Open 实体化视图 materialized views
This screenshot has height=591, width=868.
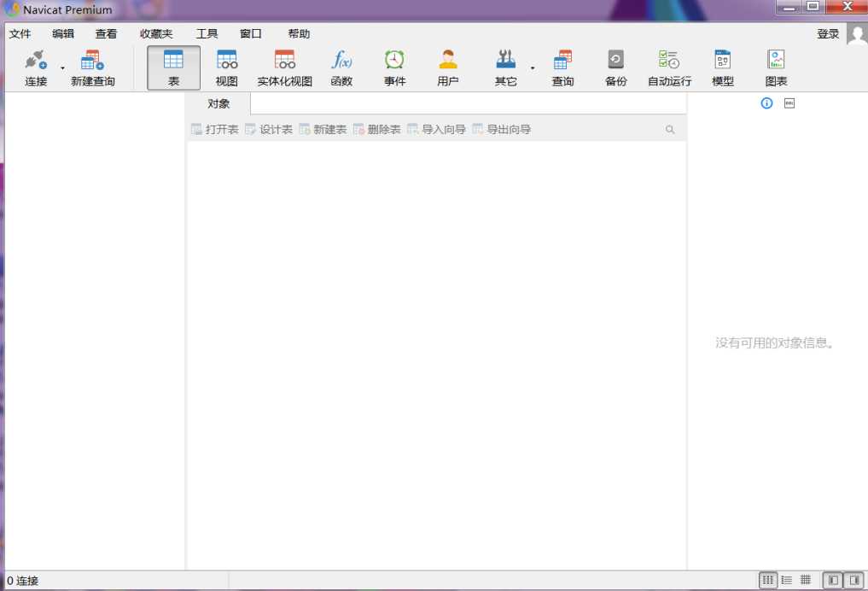284,67
